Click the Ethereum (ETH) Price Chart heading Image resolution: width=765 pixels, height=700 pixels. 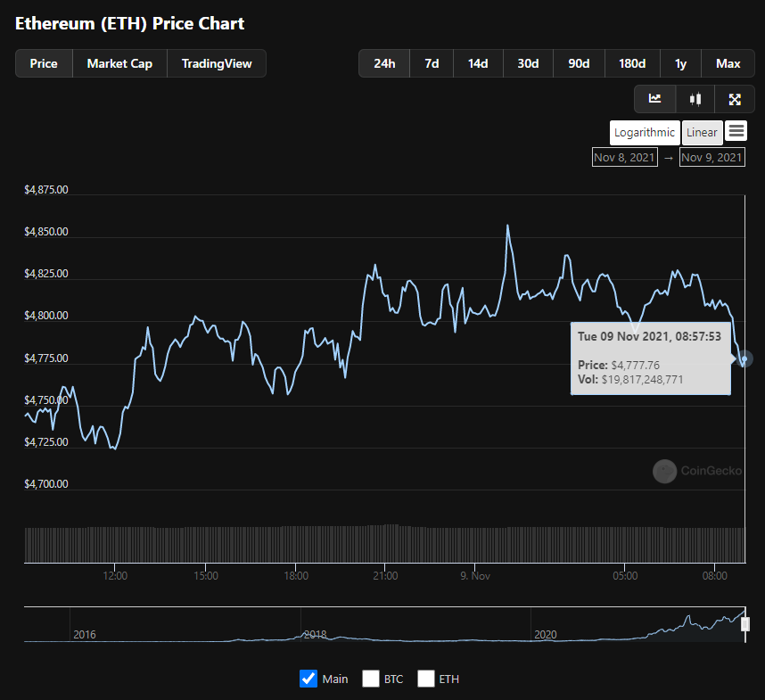coord(130,23)
